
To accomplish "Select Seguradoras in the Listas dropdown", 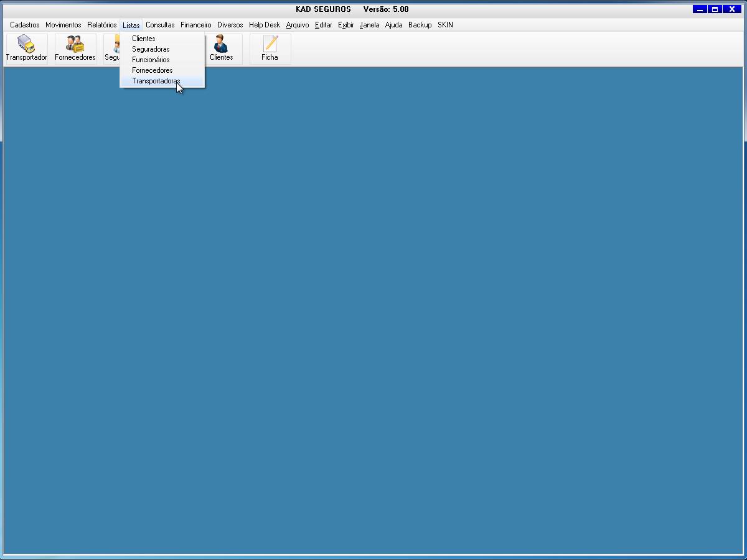I will (151, 49).
